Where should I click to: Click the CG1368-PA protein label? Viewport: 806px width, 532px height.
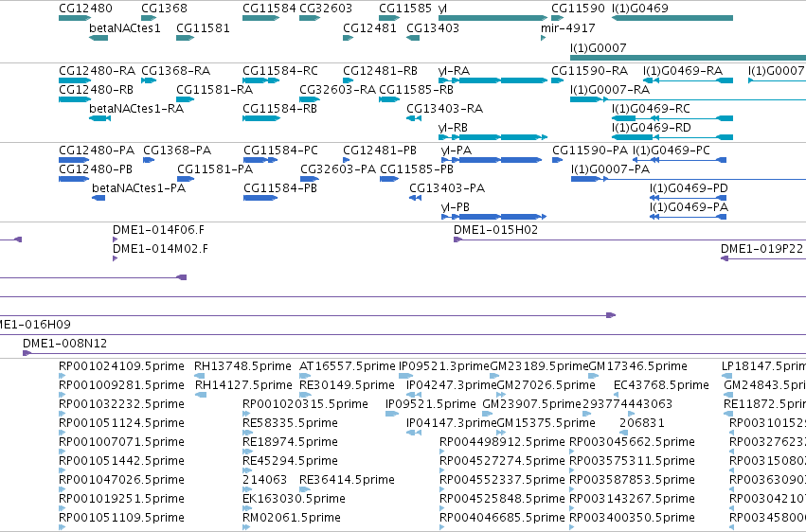[x=177, y=150]
